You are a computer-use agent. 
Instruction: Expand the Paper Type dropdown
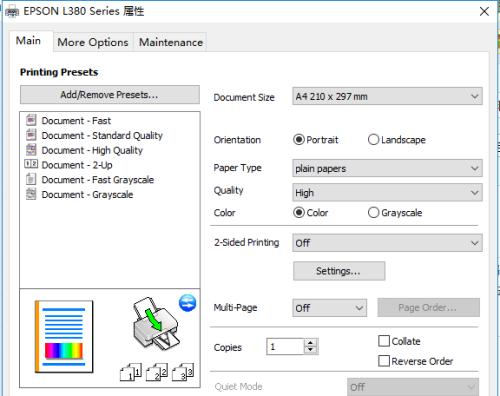click(x=387, y=168)
